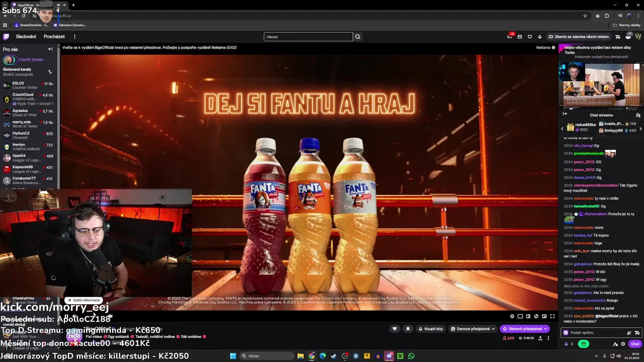Toggle fullscreen on the player

click(552, 316)
